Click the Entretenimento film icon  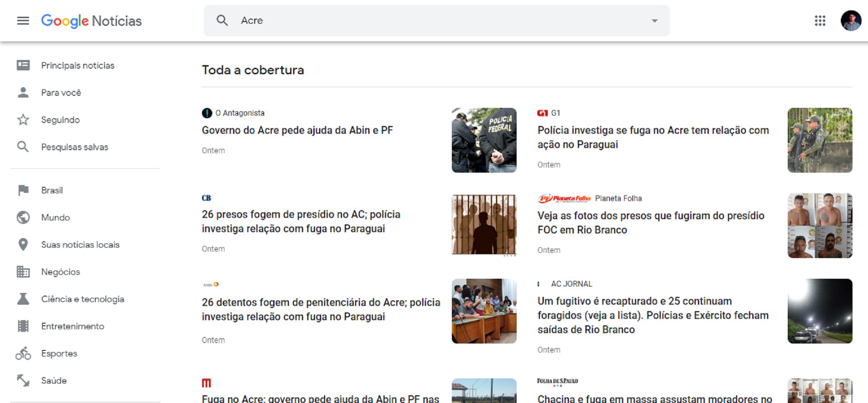(x=23, y=326)
